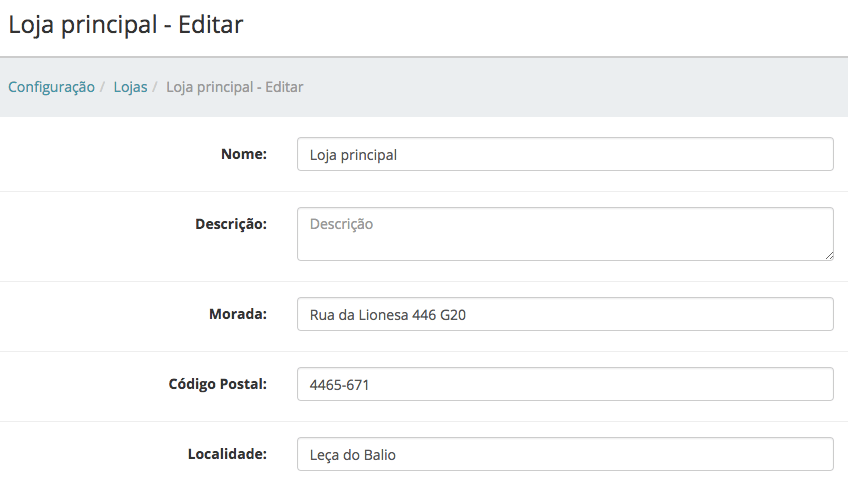Click the Localidade text field
The width and height of the screenshot is (848, 489).
click(x=564, y=454)
